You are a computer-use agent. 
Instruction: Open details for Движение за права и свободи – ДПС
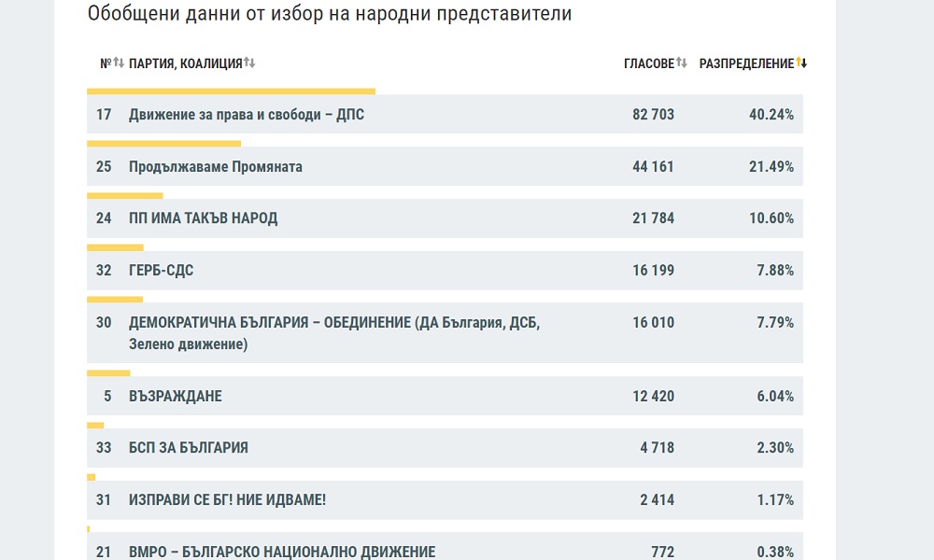[247, 114]
